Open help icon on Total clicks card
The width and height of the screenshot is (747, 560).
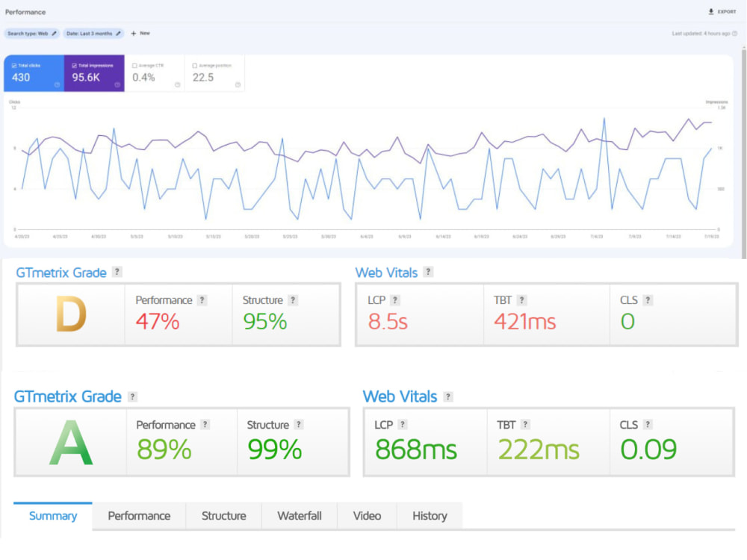pyautogui.click(x=58, y=85)
